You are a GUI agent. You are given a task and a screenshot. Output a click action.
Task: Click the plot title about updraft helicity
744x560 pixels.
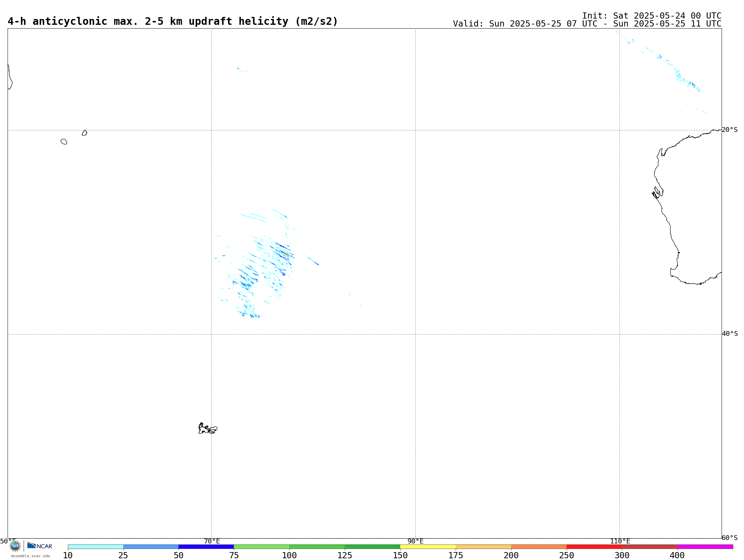point(173,21)
